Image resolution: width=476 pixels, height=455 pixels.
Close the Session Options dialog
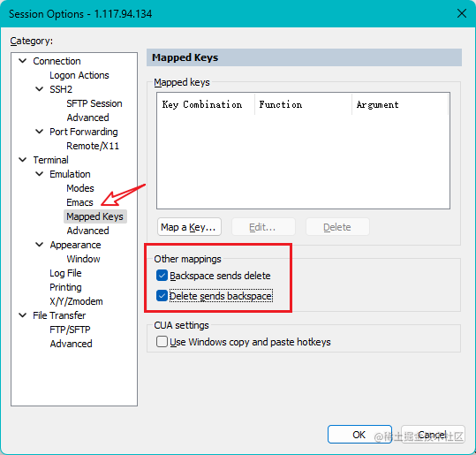462,13
